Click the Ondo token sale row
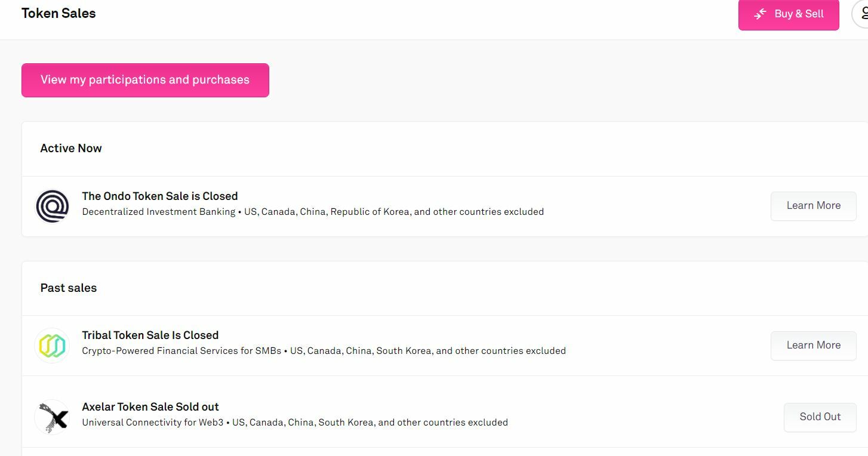This screenshot has width=868, height=456. point(445,207)
